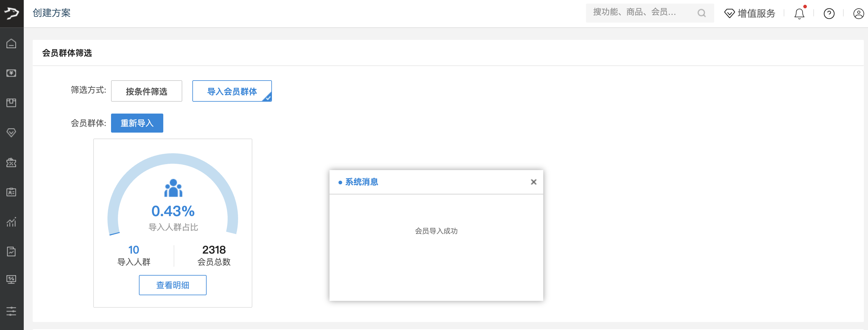Open the bar chart analytics sidebar icon

[12, 222]
